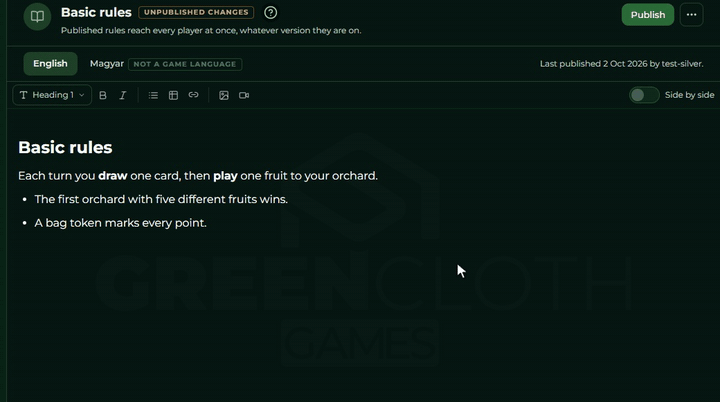The height and width of the screenshot is (402, 720).
Task: Insert a hyperlink
Action: [x=193, y=95]
